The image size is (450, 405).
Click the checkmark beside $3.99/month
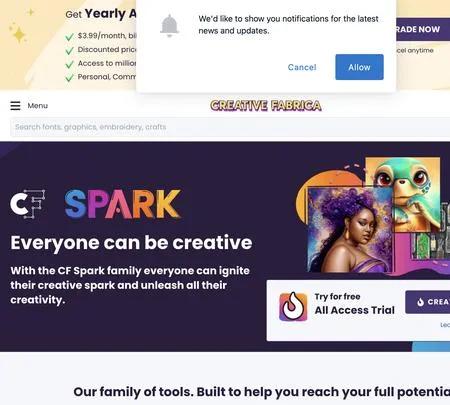pyautogui.click(x=69, y=37)
